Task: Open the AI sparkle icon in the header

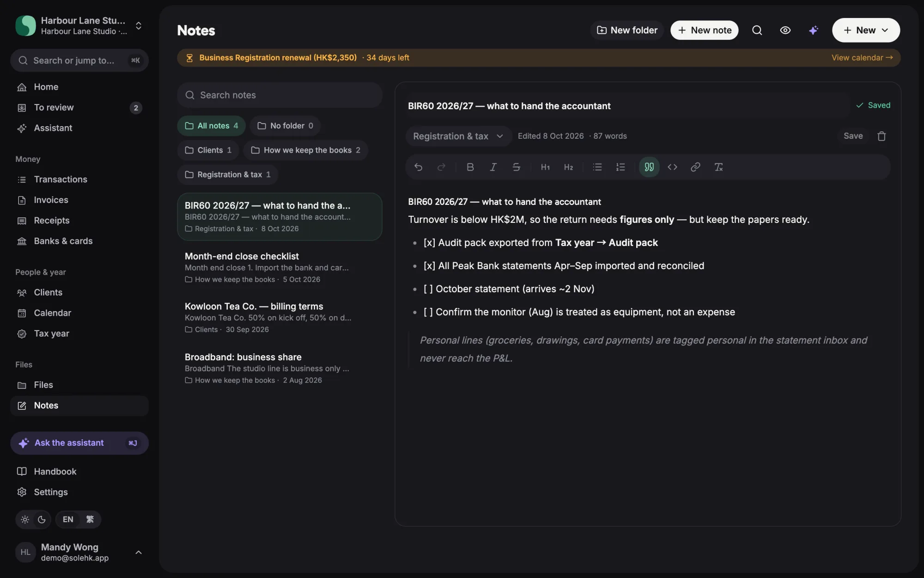Action: click(814, 30)
